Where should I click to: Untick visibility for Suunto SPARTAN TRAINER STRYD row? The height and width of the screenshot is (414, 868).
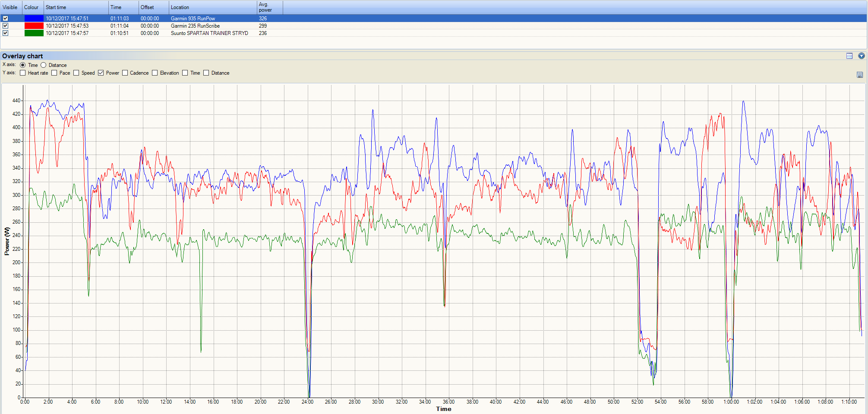click(6, 33)
